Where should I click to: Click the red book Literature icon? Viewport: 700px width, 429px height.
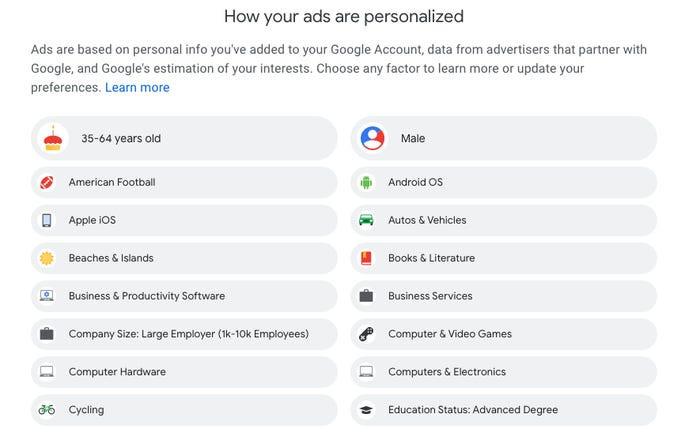click(x=366, y=258)
